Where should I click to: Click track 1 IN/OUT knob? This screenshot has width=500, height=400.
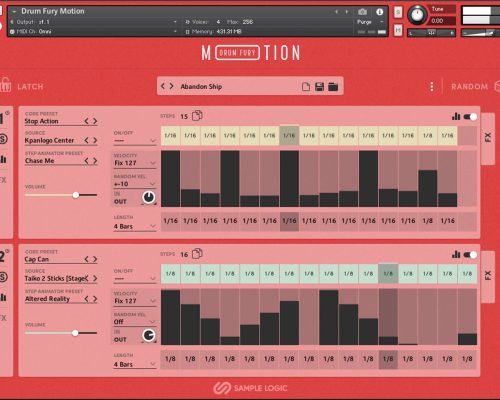(x=149, y=197)
